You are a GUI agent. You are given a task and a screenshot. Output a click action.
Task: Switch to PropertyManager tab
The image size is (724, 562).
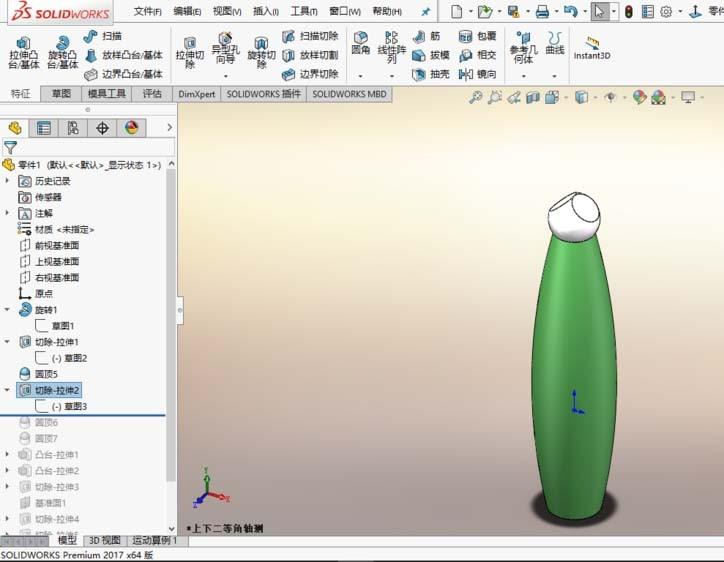[44, 128]
